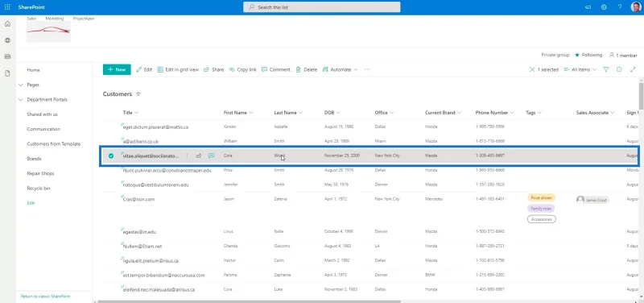Open the megaphone icon in the header
The height and width of the screenshot is (303, 644).
(x=588, y=7)
